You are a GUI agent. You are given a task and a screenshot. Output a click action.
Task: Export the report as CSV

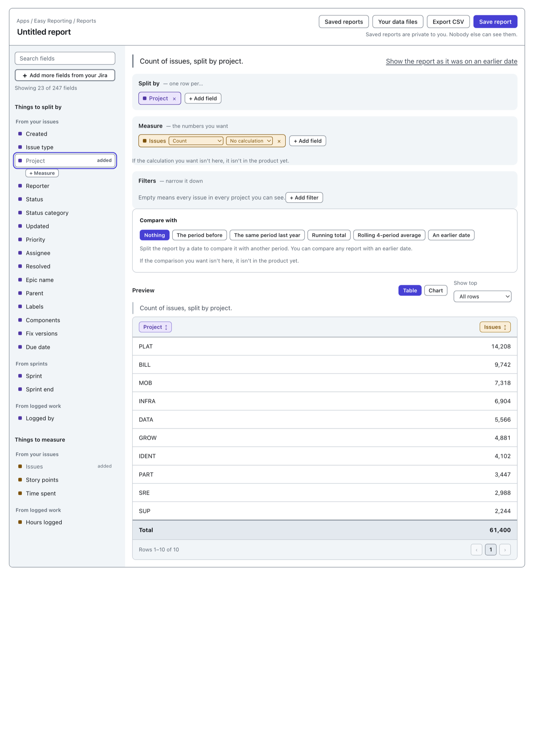448,22
